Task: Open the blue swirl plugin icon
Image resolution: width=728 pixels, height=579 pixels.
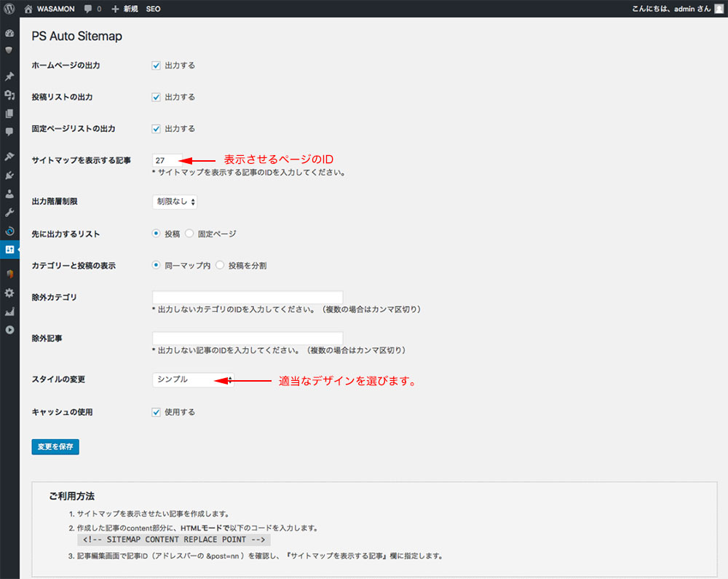Action: tap(9, 231)
